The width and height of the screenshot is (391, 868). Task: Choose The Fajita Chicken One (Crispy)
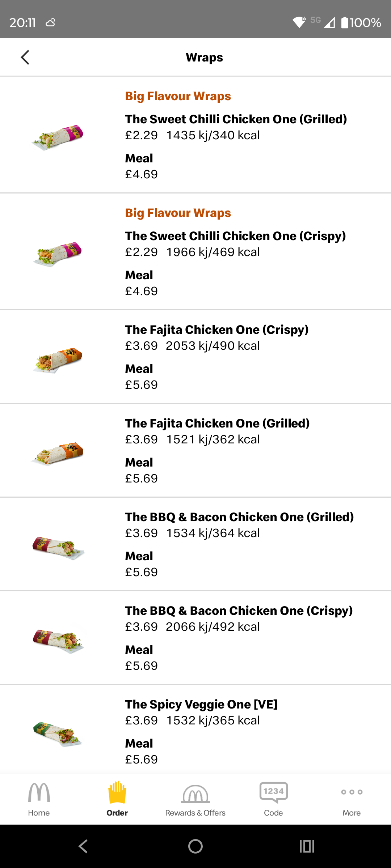216,330
